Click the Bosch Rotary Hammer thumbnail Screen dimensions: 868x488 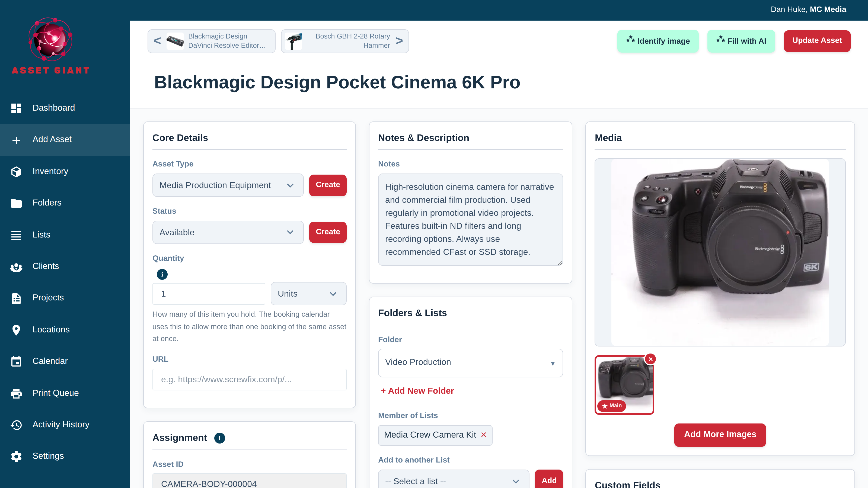pyautogui.click(x=293, y=41)
